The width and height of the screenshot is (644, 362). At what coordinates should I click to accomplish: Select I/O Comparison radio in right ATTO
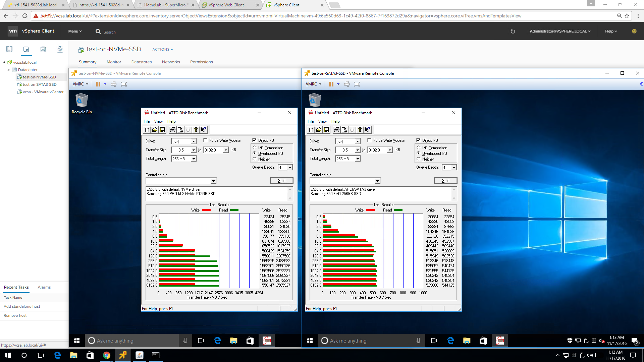[x=418, y=148]
